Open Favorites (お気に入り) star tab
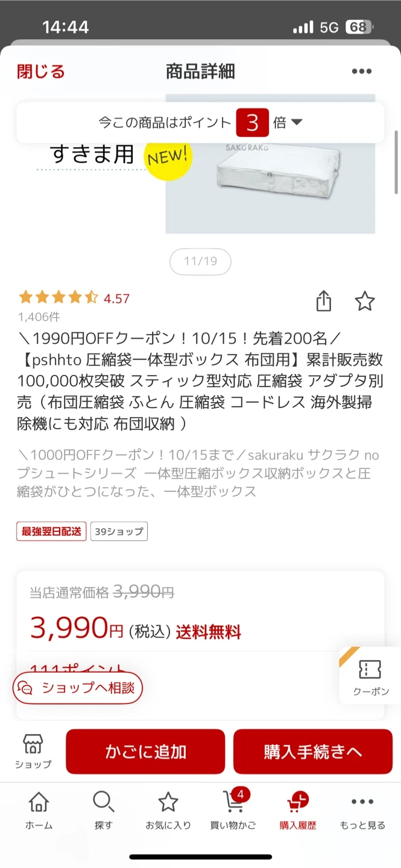Screen dimensions: 401x868 coord(168,810)
